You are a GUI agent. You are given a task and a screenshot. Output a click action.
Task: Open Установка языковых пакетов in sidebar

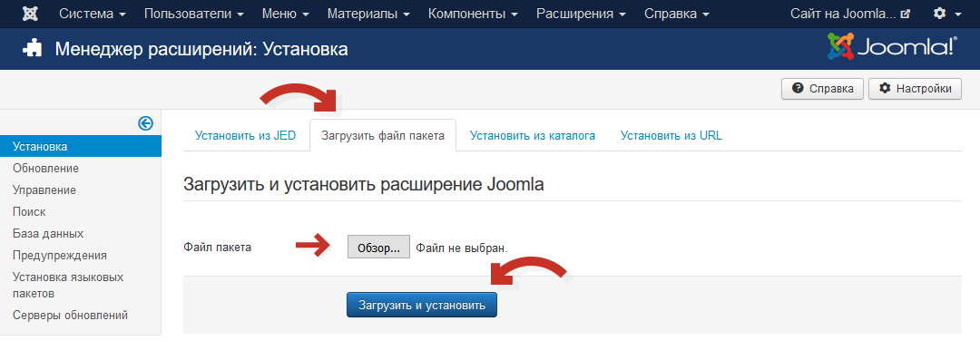[x=68, y=285]
